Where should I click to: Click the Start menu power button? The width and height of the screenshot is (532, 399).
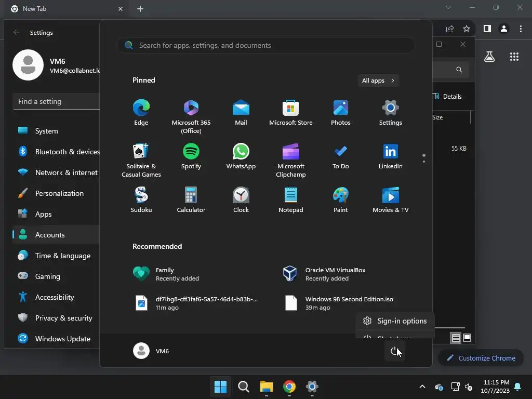tap(394, 351)
